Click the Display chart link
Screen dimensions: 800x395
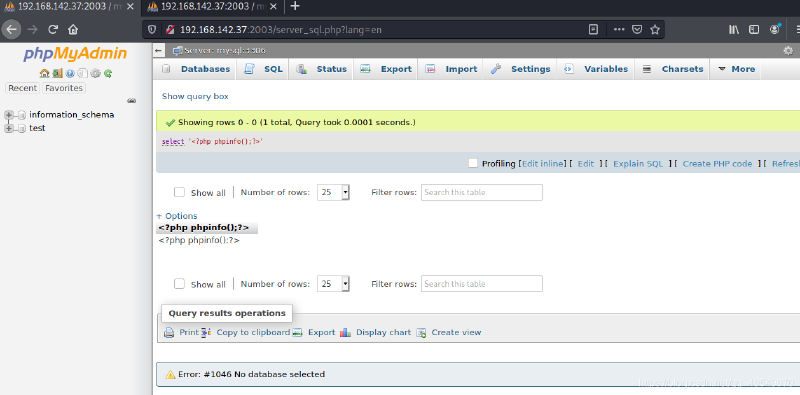pyautogui.click(x=376, y=332)
